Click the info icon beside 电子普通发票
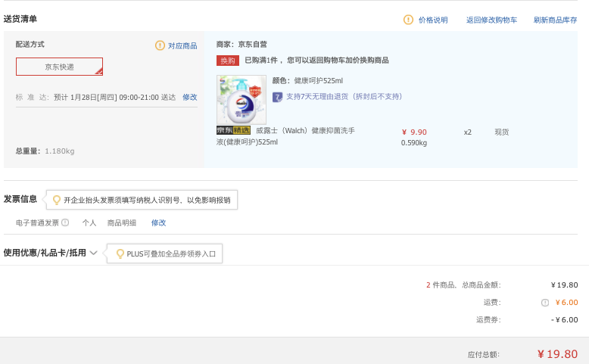589x364 pixels. tap(65, 222)
